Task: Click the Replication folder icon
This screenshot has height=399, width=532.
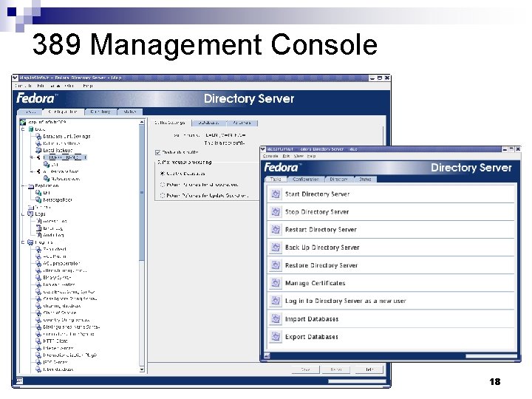Action: [x=31, y=186]
